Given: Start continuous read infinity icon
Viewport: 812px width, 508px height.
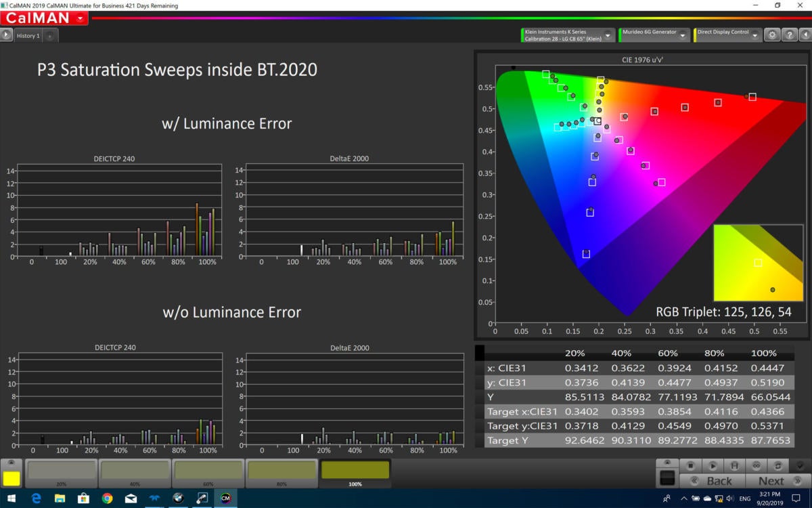Looking at the screenshot, I should tap(757, 466).
